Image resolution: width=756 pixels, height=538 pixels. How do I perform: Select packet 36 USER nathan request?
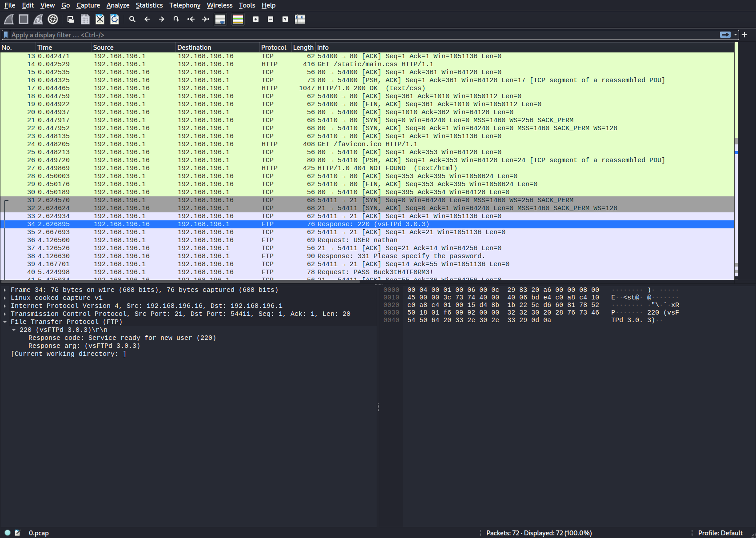coord(367,240)
